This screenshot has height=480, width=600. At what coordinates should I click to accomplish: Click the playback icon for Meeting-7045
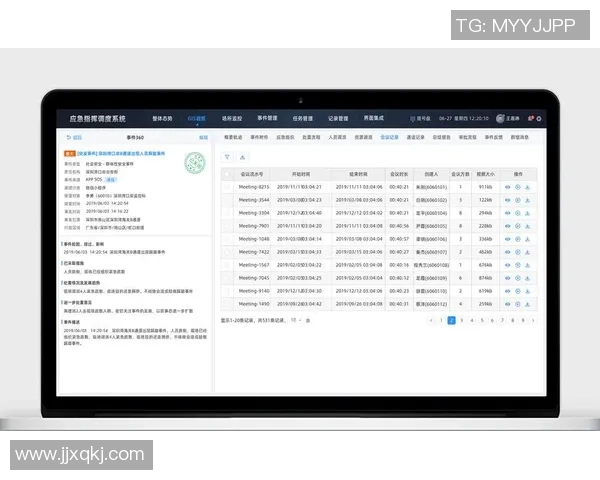[x=517, y=278]
